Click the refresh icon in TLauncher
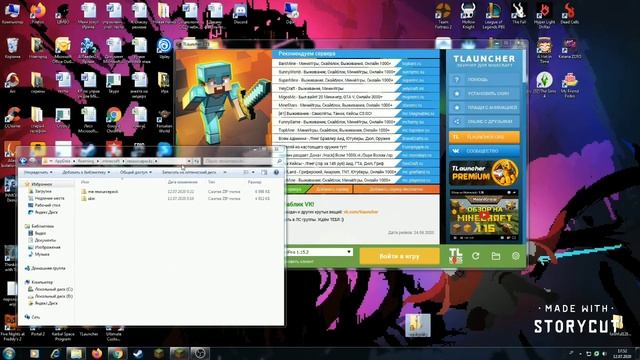 click(x=476, y=256)
